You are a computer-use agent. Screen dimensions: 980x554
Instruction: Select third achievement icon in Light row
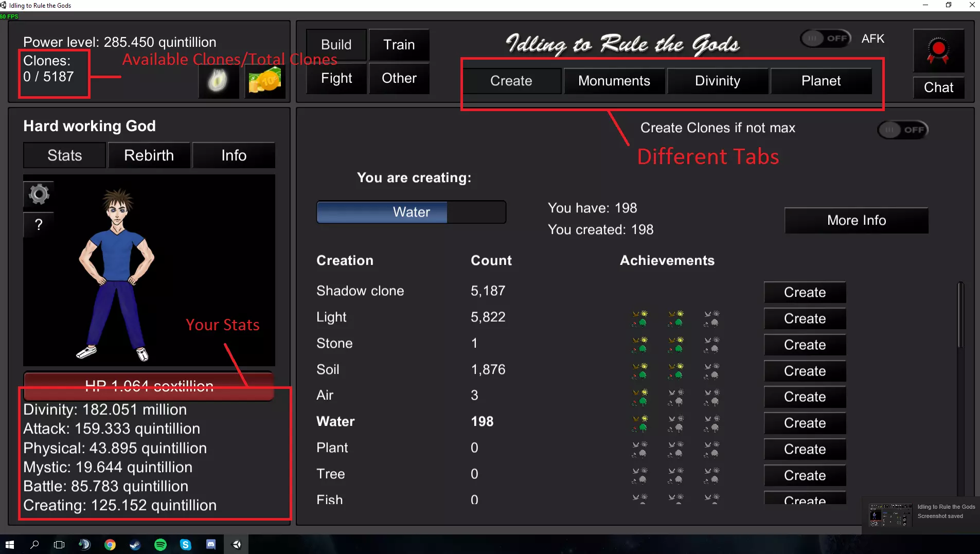[x=712, y=318]
